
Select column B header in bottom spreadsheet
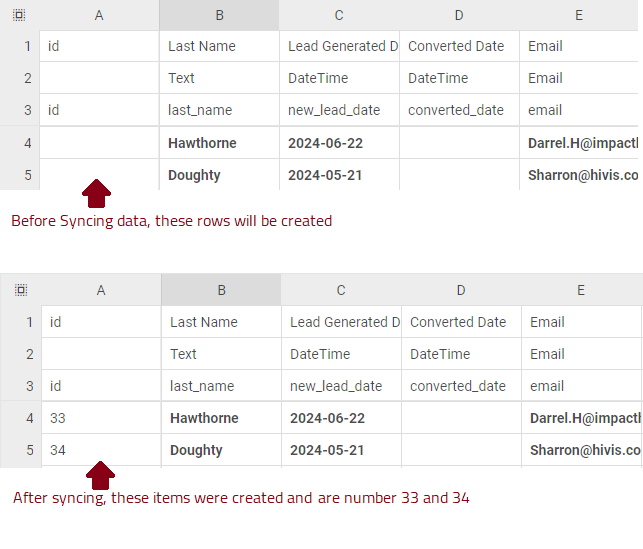click(x=221, y=290)
